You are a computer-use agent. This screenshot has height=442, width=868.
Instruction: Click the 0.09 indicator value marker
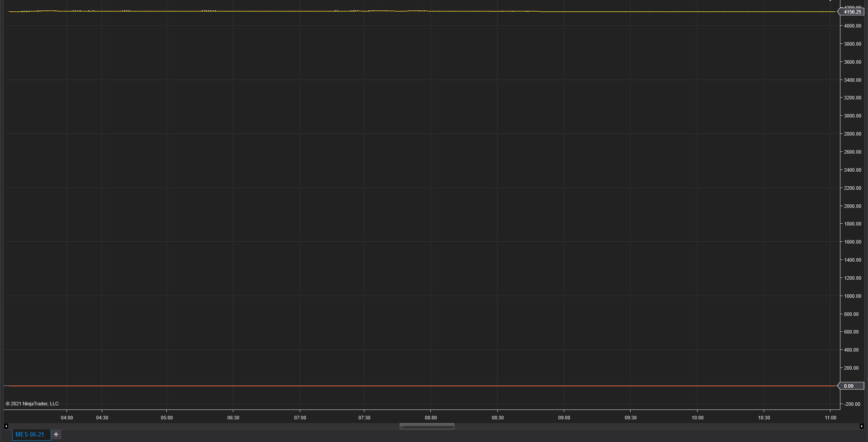click(x=851, y=386)
